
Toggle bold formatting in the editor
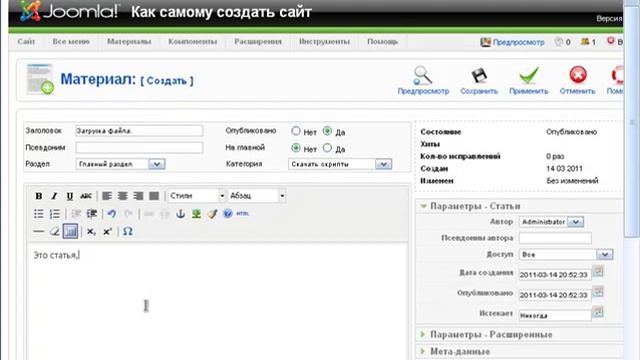tap(38, 196)
